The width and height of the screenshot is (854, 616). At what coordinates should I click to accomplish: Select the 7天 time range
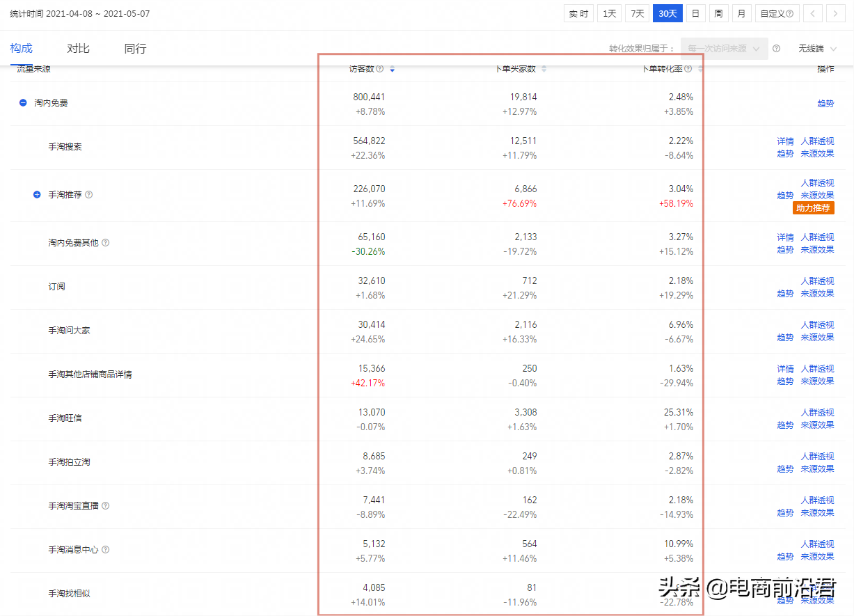(637, 13)
